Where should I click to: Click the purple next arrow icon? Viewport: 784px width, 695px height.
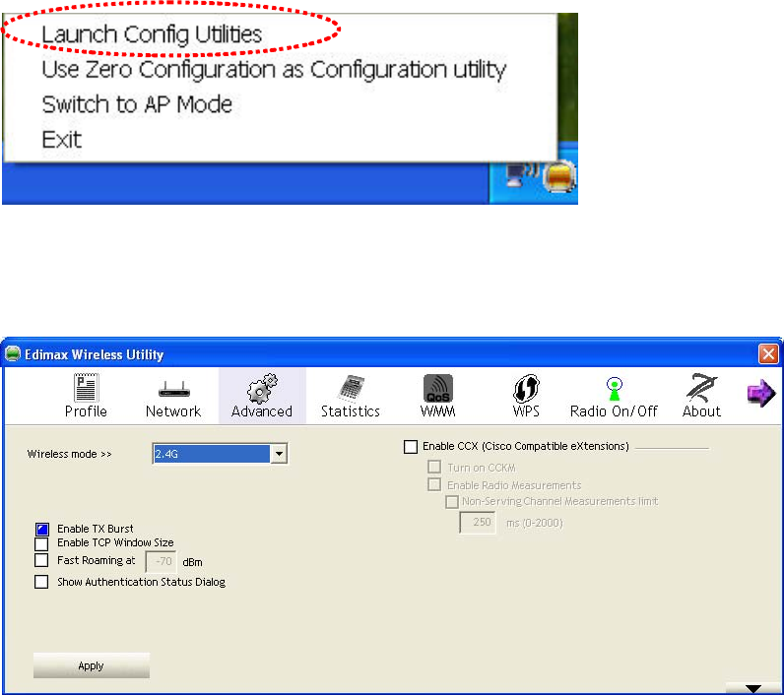point(761,393)
